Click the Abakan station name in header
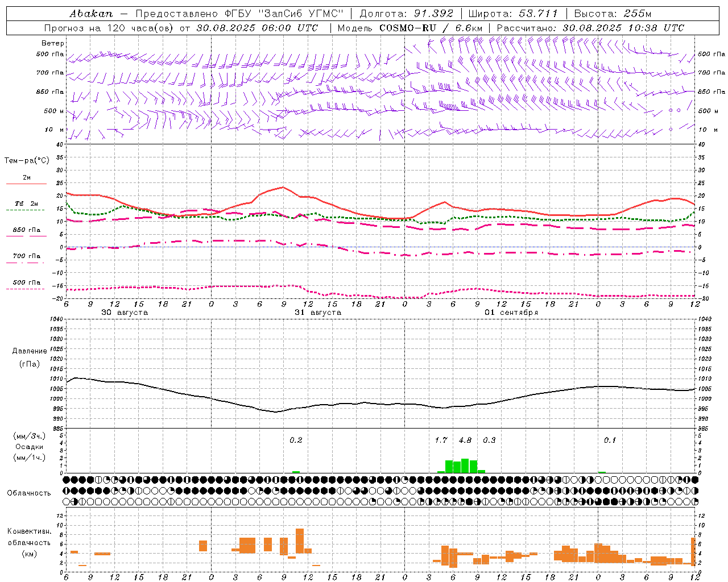This screenshot has width=728, height=582. [x=91, y=14]
